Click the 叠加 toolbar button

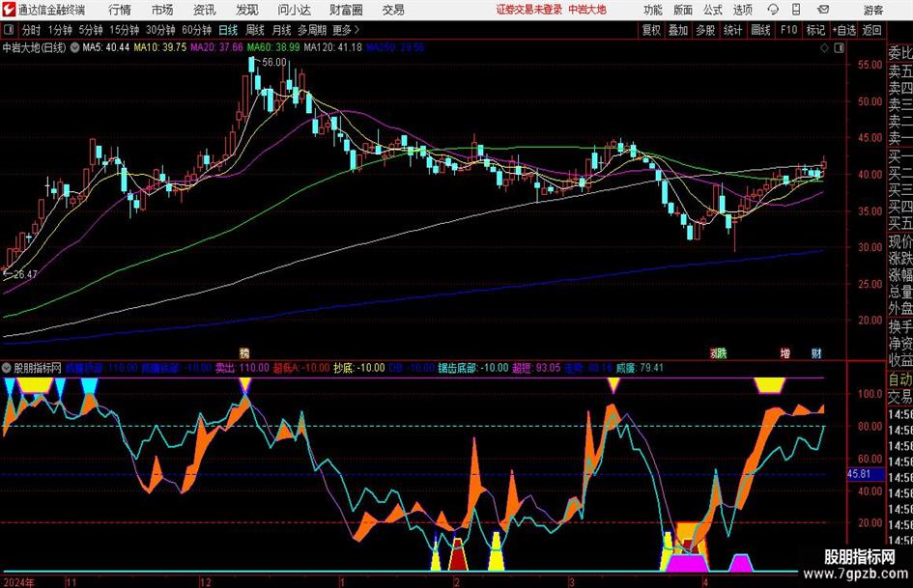click(678, 30)
